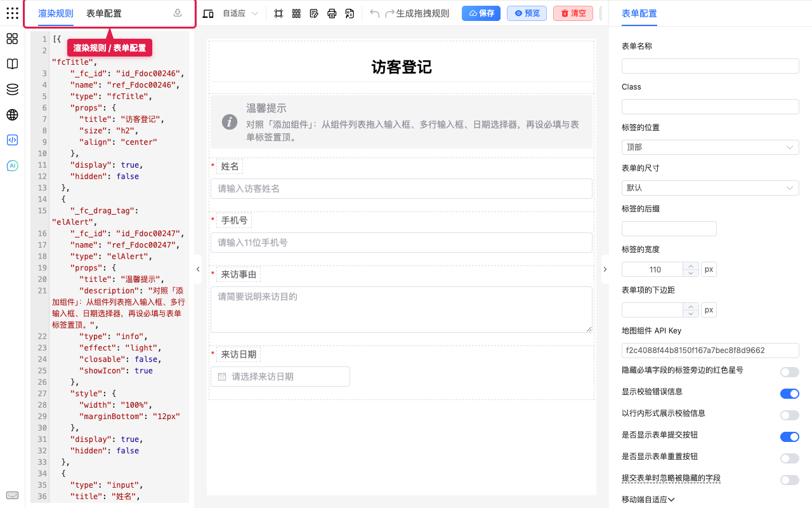The image size is (812, 508).
Task: Open the 表单的尺寸 dropdown showing 默认
Action: pyautogui.click(x=710, y=188)
